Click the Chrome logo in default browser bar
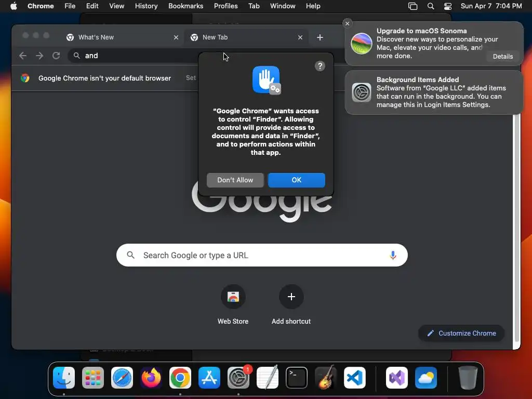The height and width of the screenshot is (399, 532). pos(25,78)
